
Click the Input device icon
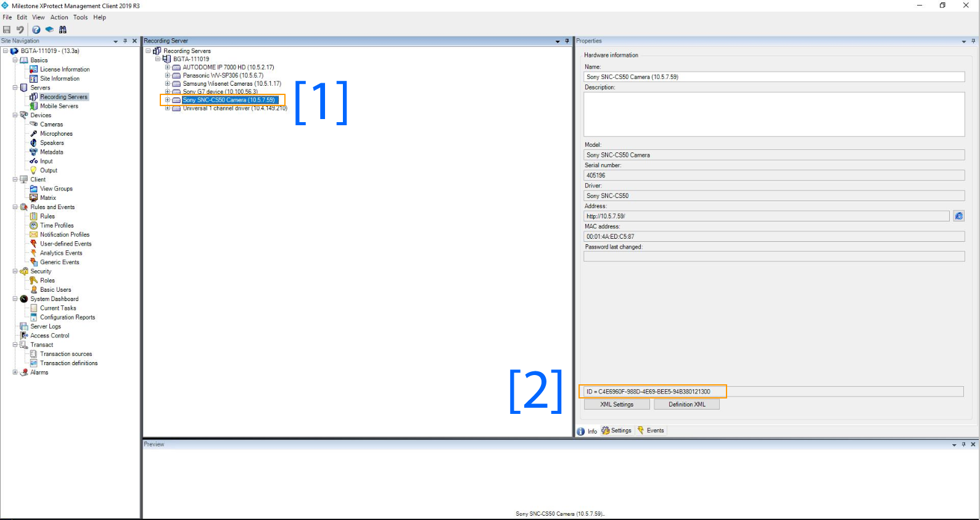[34, 161]
